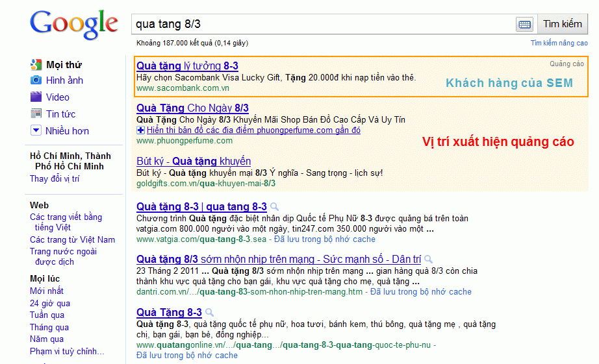599x364 pixels.
Task: Select Các trang từ Việt Nam filter
Action: 72,239
